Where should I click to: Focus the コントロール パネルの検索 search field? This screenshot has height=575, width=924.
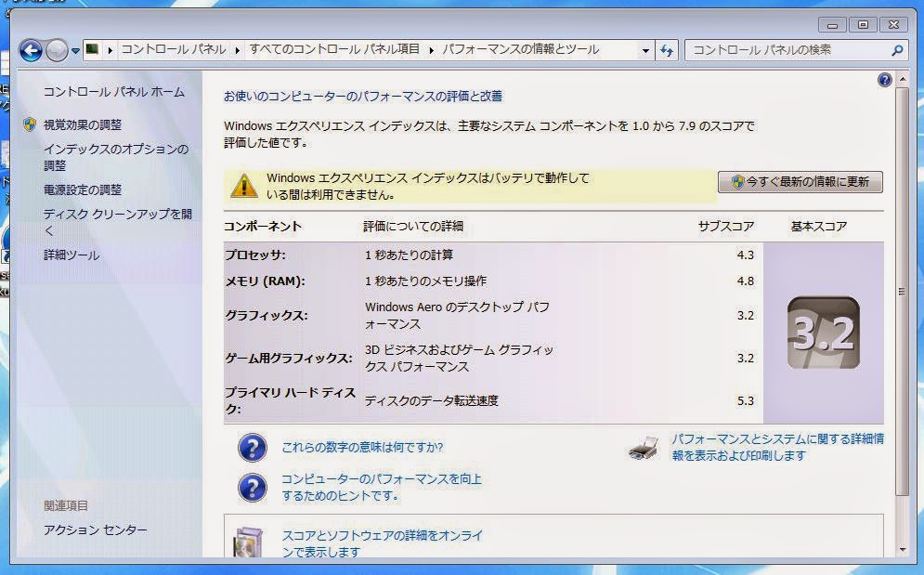(788, 50)
